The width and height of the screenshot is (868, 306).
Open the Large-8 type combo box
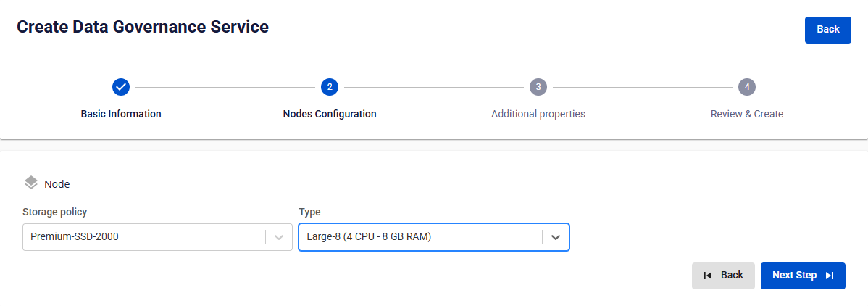click(x=434, y=237)
